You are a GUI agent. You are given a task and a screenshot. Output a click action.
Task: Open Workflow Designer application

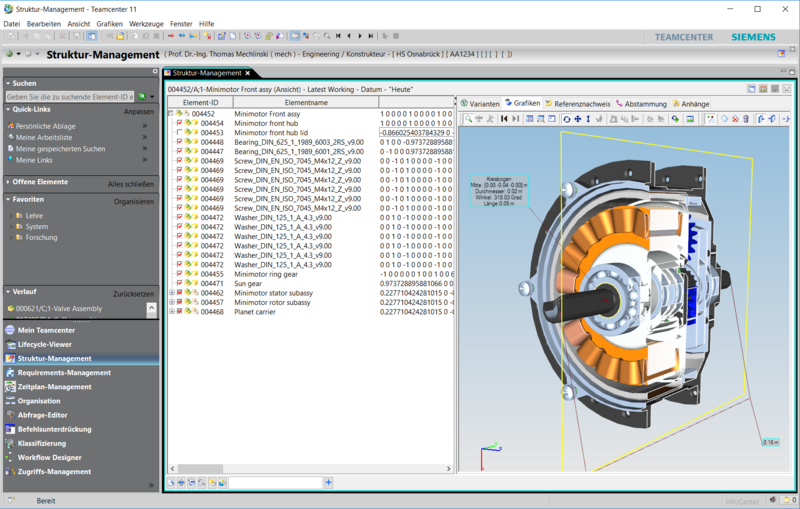click(x=49, y=457)
